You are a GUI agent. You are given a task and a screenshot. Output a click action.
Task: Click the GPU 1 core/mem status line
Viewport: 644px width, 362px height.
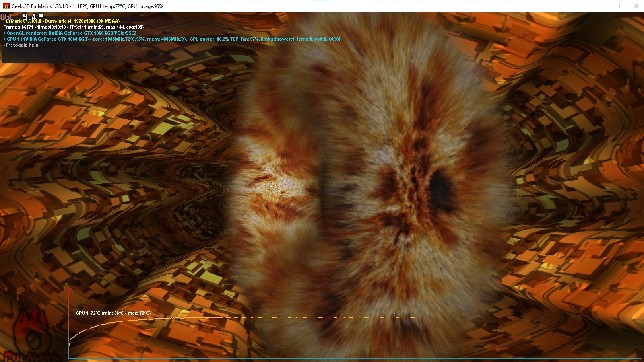(x=171, y=39)
